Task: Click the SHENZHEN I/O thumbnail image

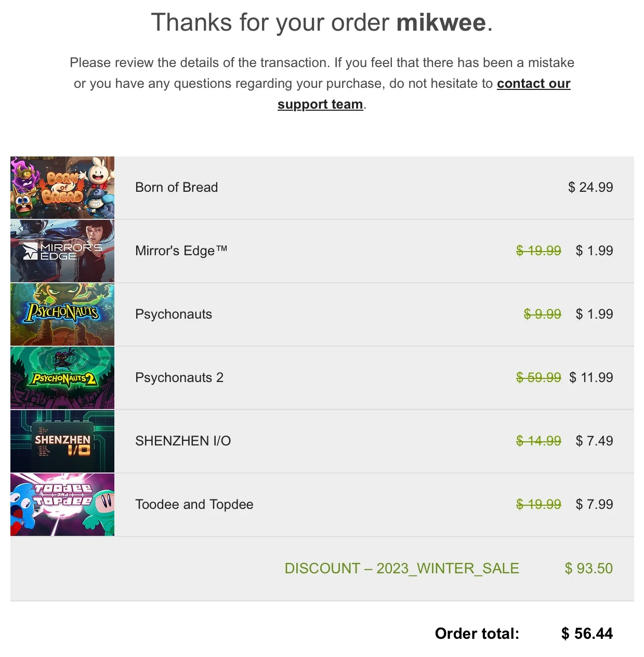Action: [x=62, y=441]
